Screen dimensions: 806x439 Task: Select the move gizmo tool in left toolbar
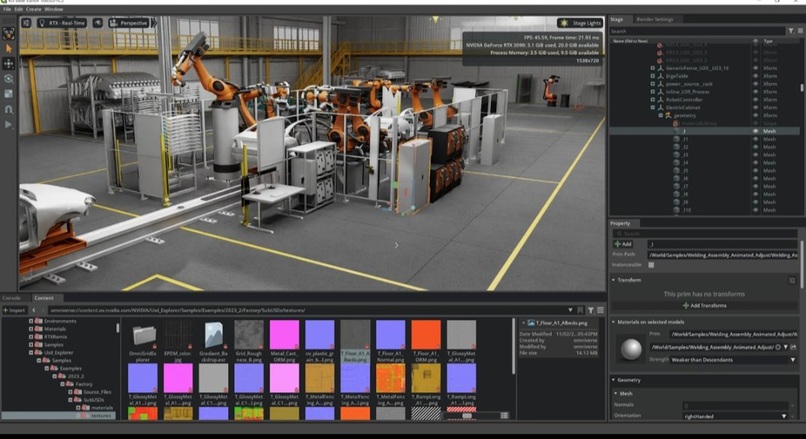click(x=8, y=63)
